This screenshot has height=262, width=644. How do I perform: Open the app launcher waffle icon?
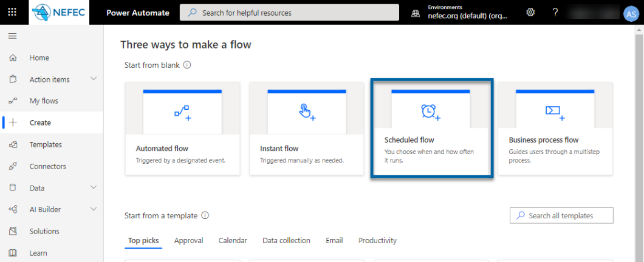tap(12, 12)
